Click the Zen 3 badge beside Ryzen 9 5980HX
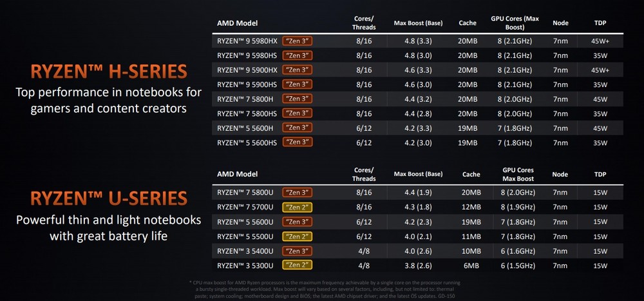The height and width of the screenshot is (301, 644). click(298, 41)
